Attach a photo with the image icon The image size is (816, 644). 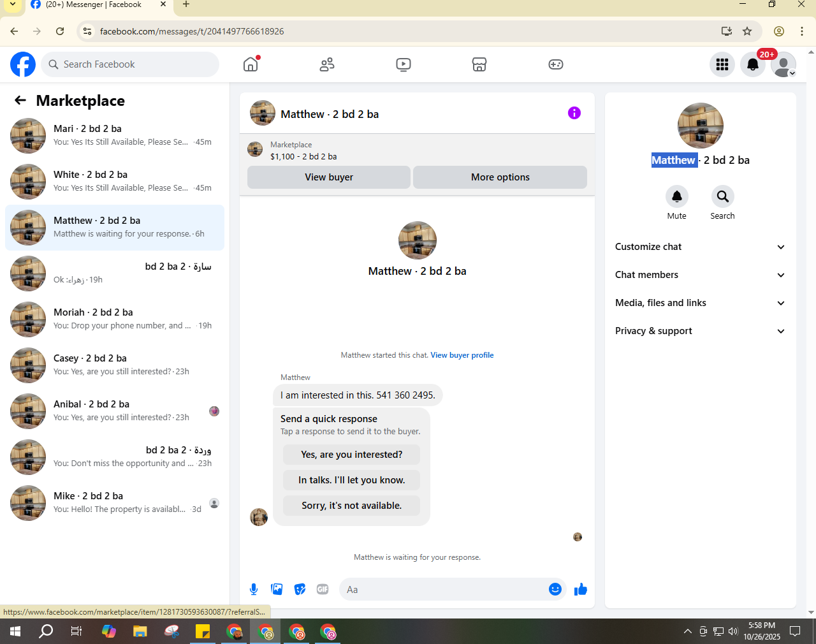(x=277, y=589)
